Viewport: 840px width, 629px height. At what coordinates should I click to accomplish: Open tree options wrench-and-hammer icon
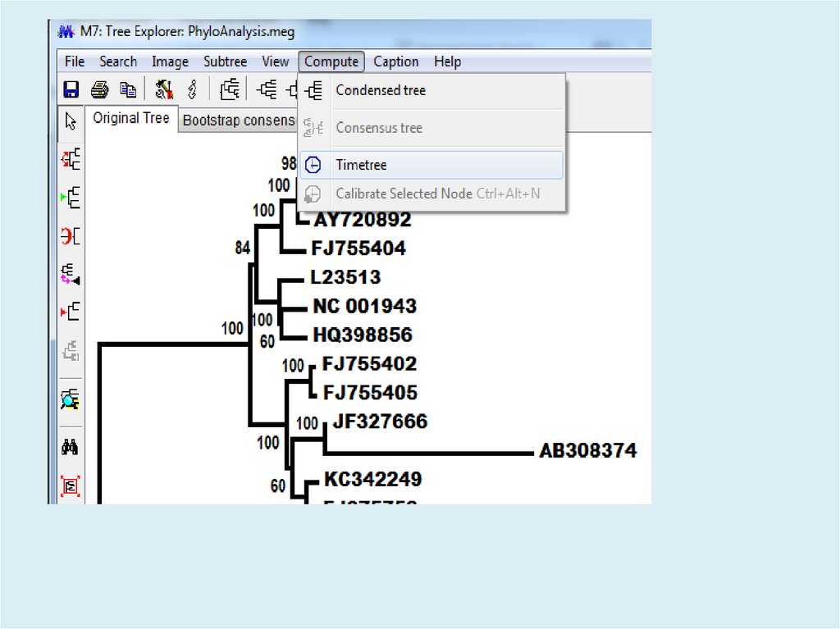(x=164, y=89)
